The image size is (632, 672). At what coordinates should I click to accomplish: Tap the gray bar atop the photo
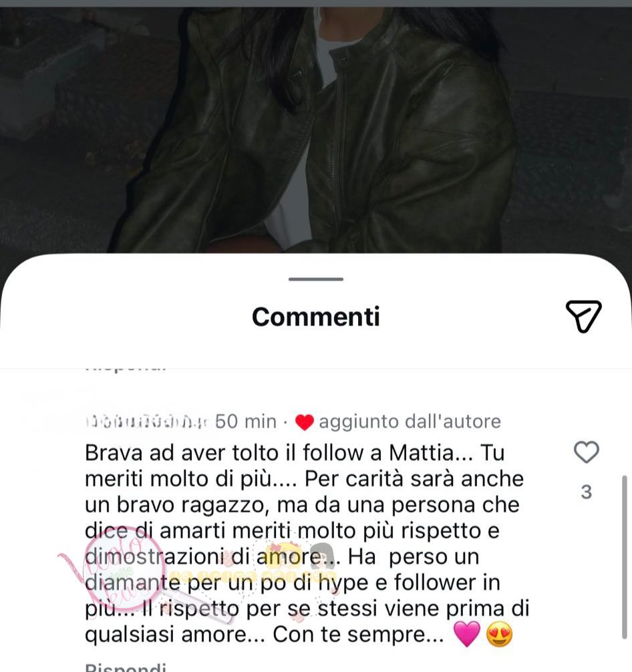(x=316, y=3)
